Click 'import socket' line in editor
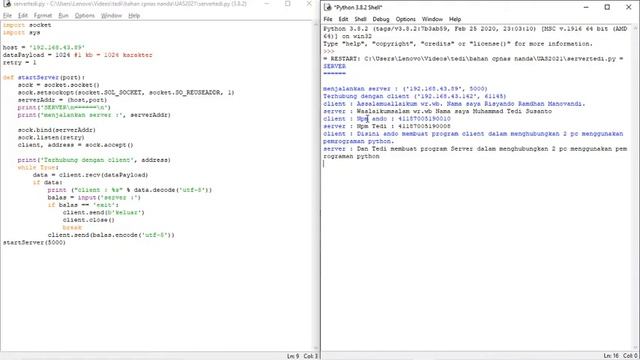The width and height of the screenshot is (640, 360). coord(27,25)
